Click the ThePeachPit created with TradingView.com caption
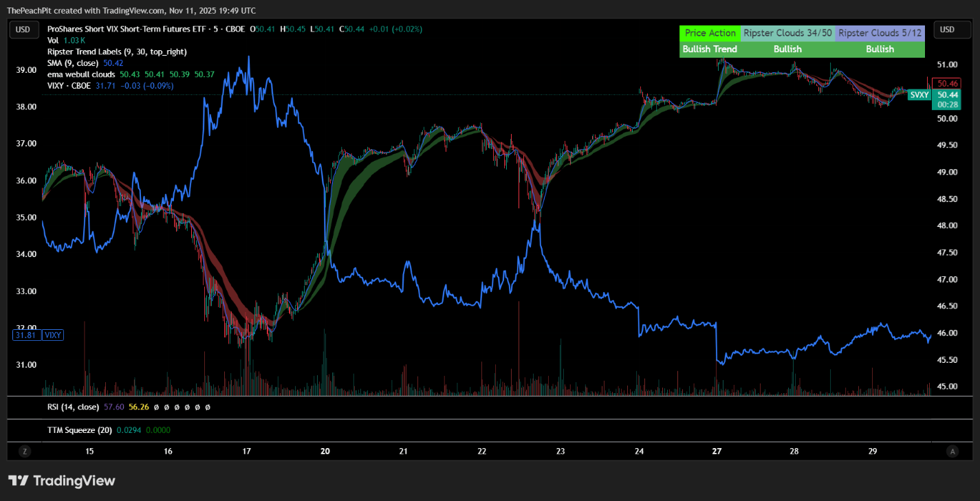 [x=131, y=10]
